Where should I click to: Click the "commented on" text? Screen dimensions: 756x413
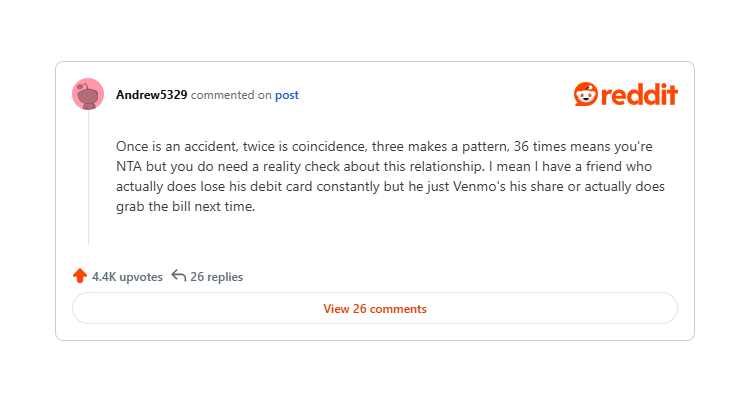(x=231, y=95)
